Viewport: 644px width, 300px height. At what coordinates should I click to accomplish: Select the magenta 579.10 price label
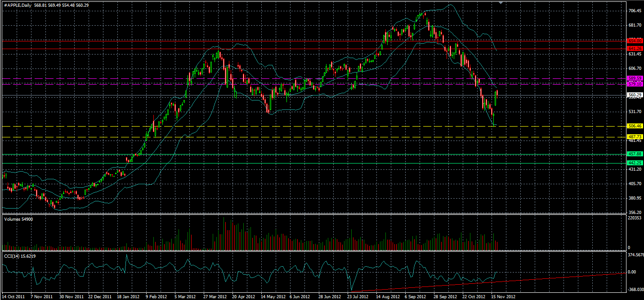point(634,84)
